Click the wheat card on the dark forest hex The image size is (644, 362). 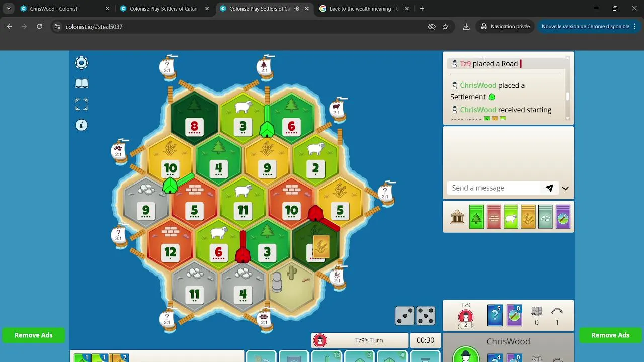(321, 247)
